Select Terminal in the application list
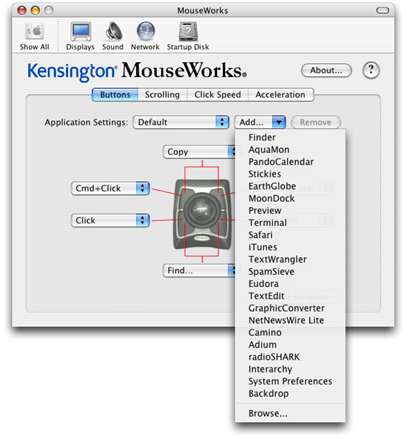 pyautogui.click(x=290, y=223)
